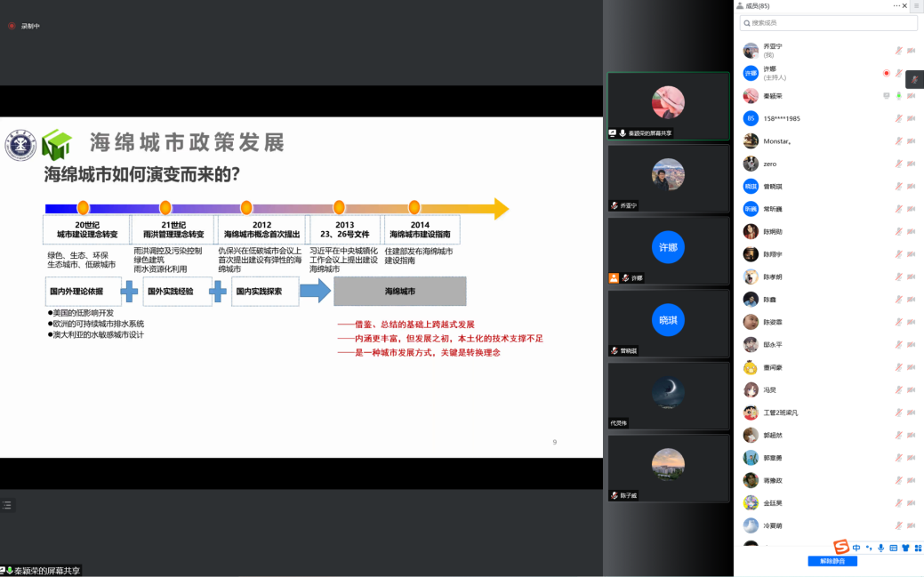Image resolution: width=924 pixels, height=577 pixels.
Task: Open the three-dot more options in members panel
Action: (896, 5)
